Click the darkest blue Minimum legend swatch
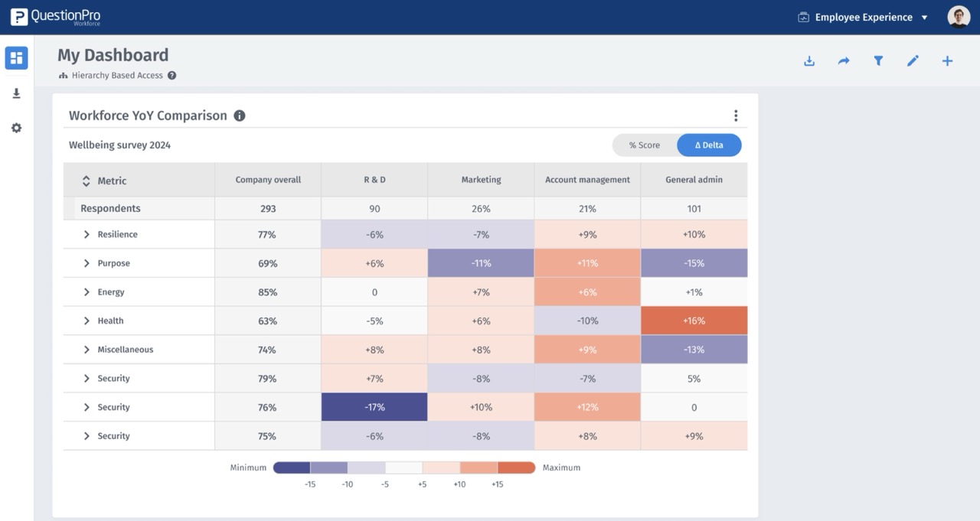Screen dimensions: 980x521 pyautogui.click(x=292, y=467)
